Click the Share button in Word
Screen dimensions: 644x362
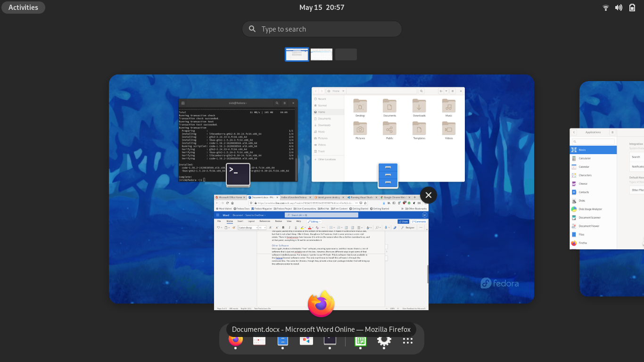coord(403,221)
